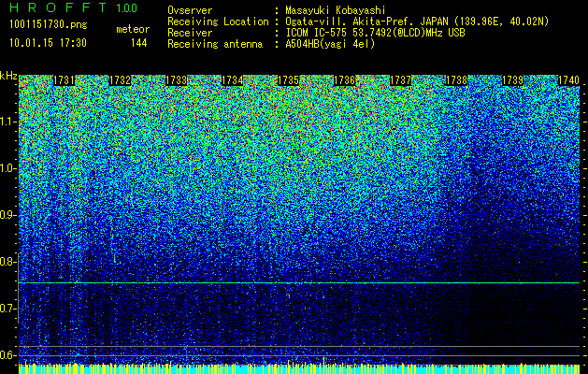Click the 1734 time marker
Viewport: 588px width, 374px height.
click(x=233, y=80)
